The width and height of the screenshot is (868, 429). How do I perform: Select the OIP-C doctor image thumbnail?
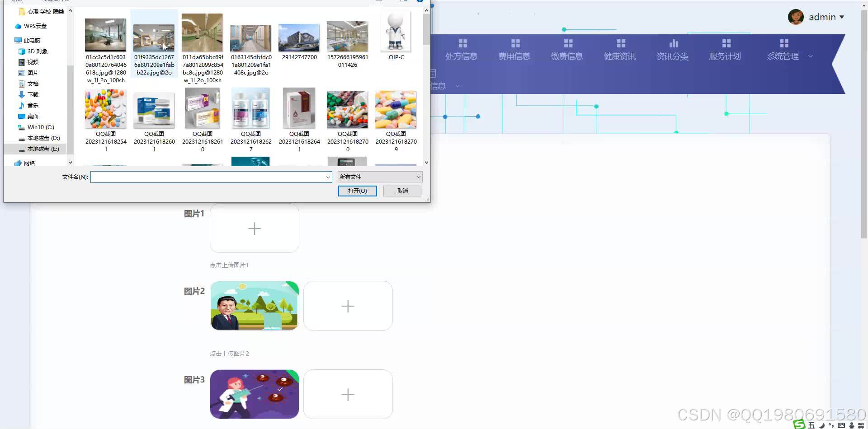(396, 31)
